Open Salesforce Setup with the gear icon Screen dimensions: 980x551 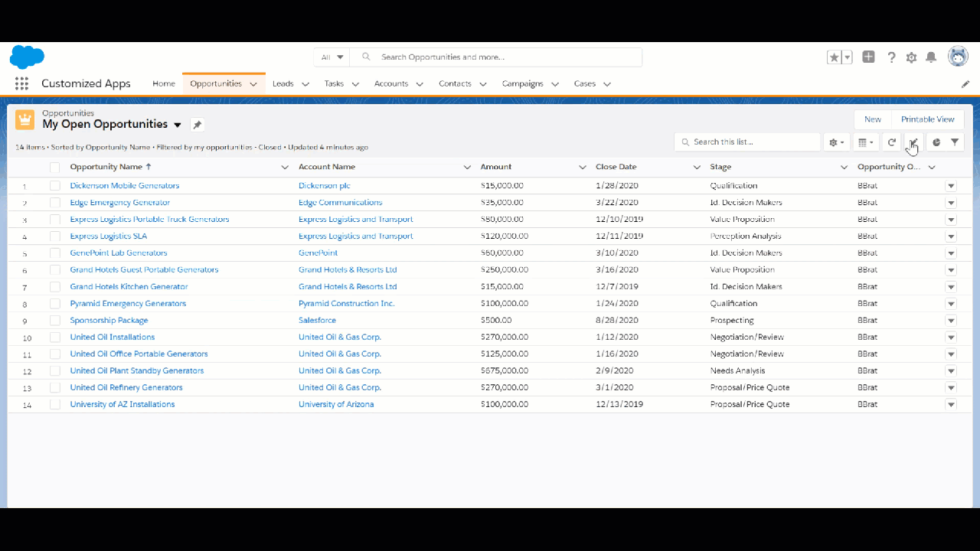coord(910,57)
